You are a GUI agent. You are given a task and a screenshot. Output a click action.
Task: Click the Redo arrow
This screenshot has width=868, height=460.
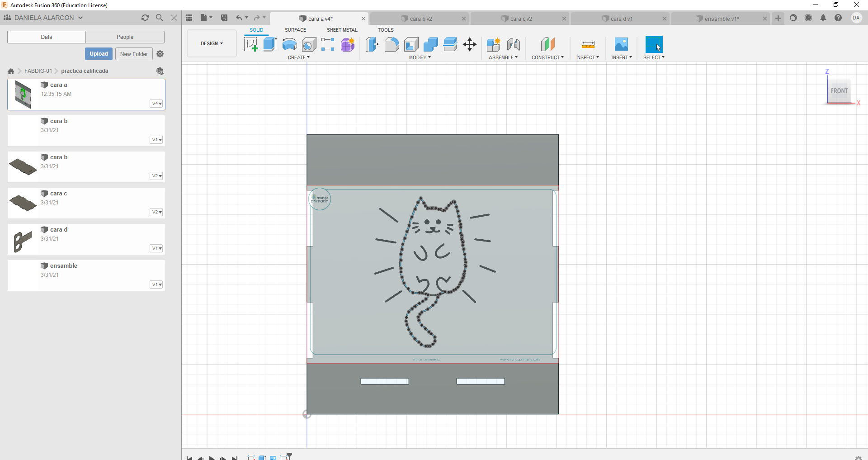coord(257,18)
